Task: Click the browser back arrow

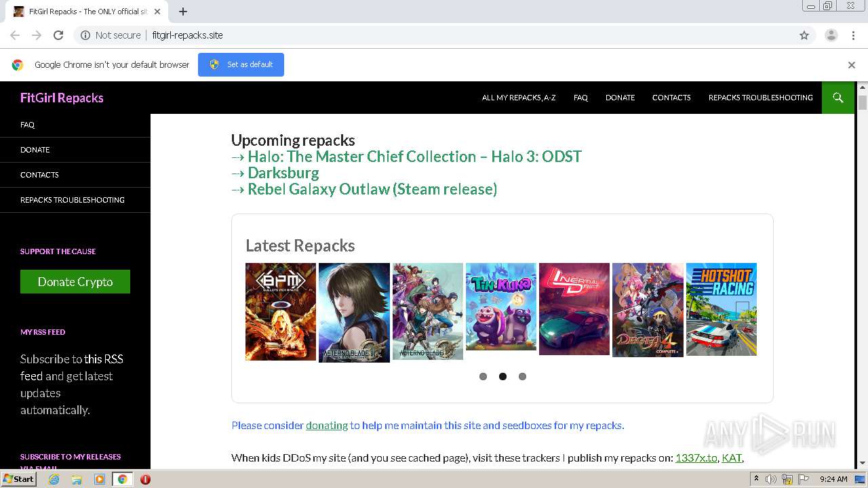Action: 15,35
